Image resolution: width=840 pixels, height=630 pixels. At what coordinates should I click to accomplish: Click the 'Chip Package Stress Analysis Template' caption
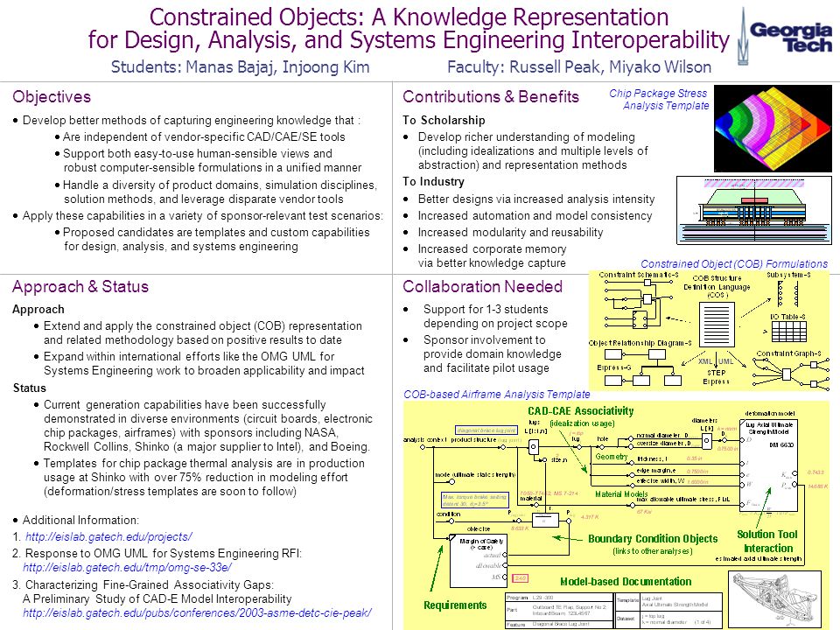click(x=660, y=99)
